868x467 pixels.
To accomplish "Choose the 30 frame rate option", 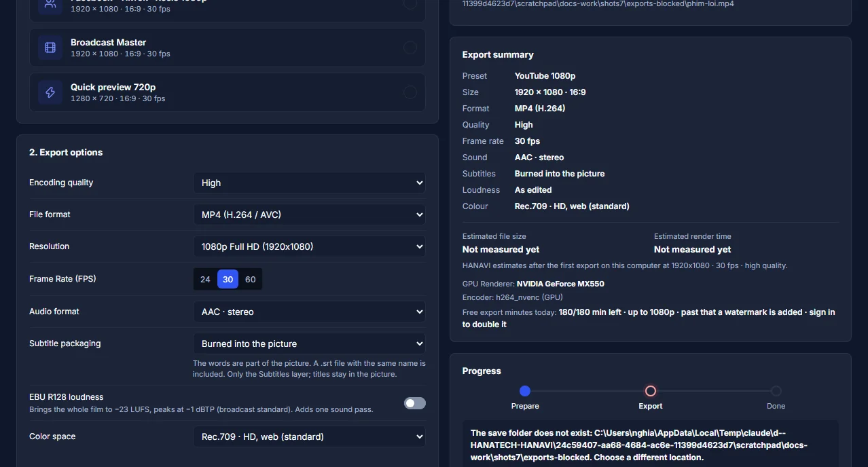I will 228,279.
